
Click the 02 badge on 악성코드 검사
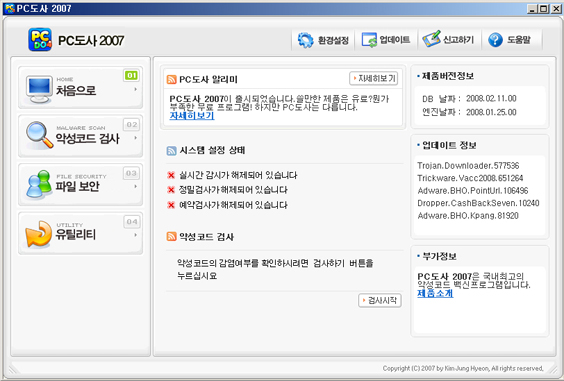click(x=131, y=125)
